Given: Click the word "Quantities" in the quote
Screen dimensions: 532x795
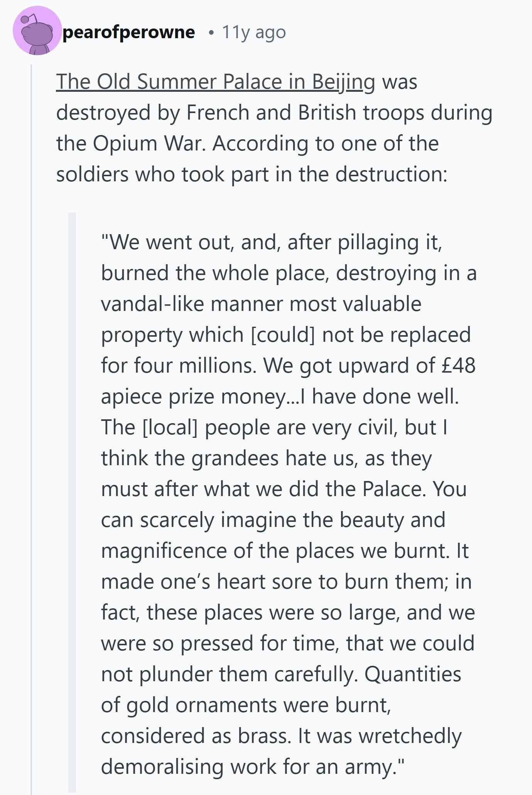Looking at the screenshot, I should click(413, 674).
